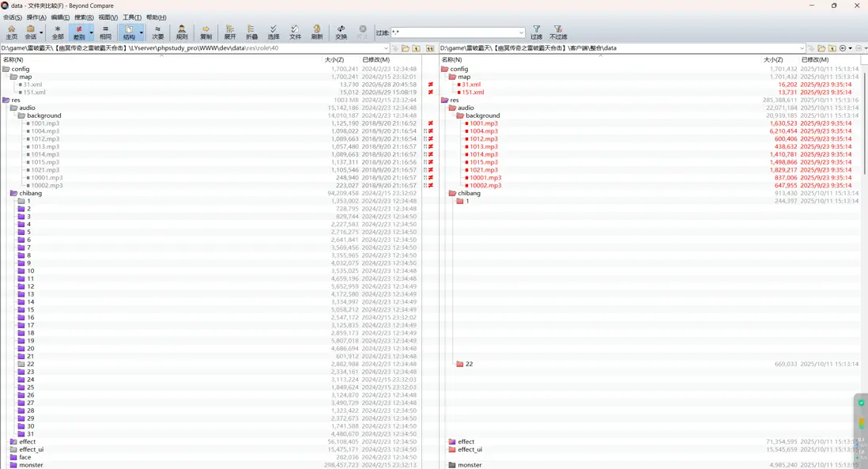Image resolution: width=868 pixels, height=469 pixels.
Task: Open the 结构 dropdown arrow
Action: pos(142,32)
